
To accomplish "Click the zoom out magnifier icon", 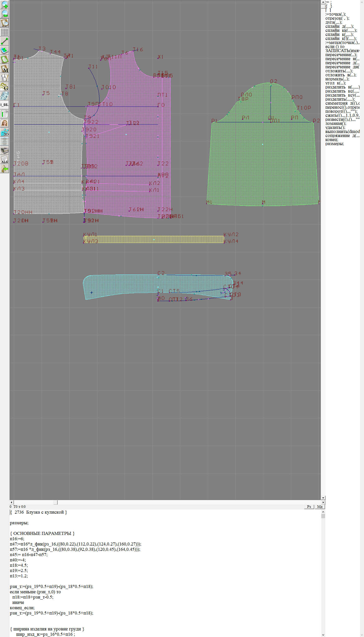I will [x=5, y=14].
